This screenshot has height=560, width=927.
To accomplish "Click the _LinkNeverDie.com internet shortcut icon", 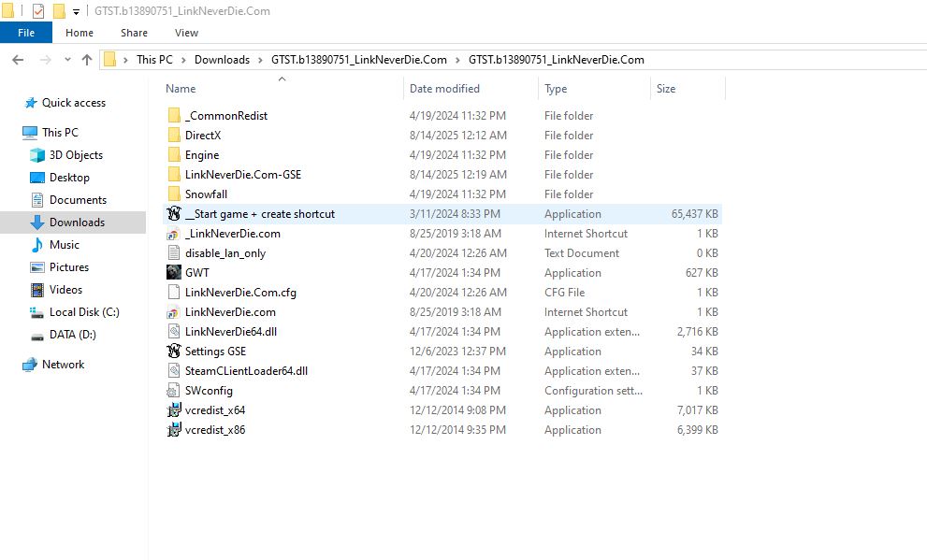I will [173, 234].
